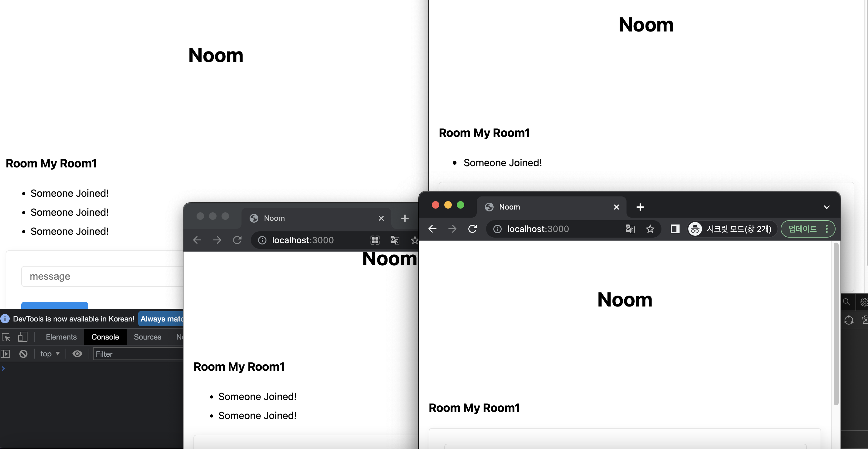Switch to the Elements tab

coord(61,337)
